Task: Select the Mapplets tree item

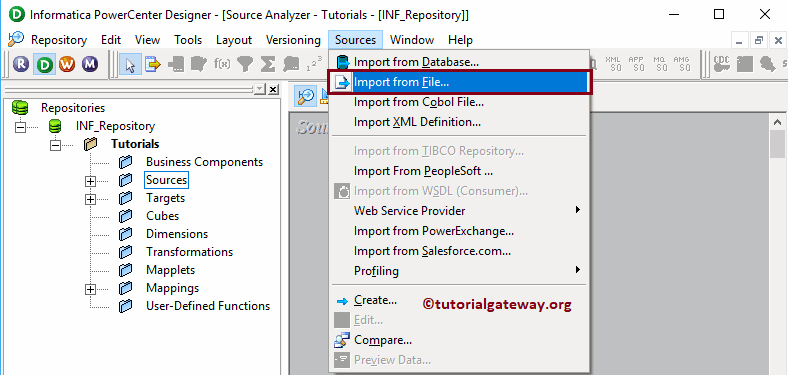Action: pos(170,270)
